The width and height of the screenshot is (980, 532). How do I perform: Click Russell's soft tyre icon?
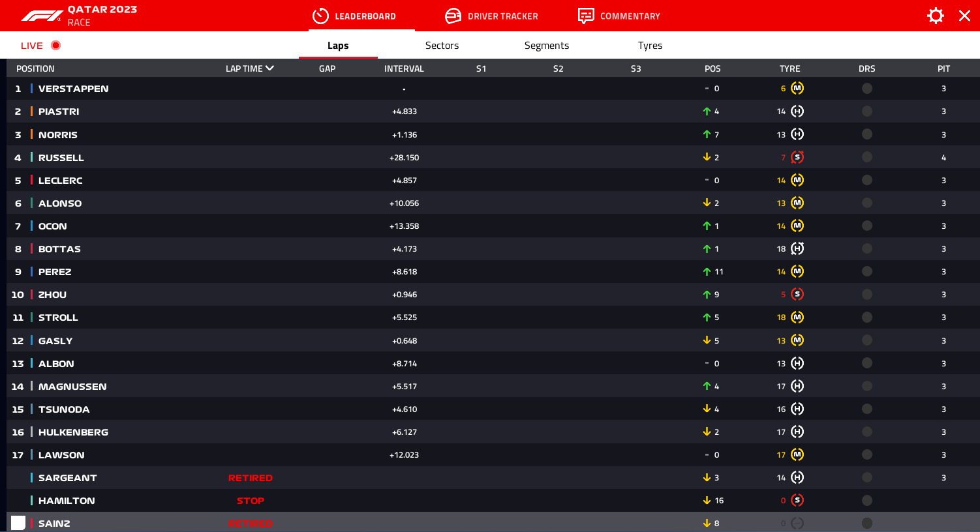(797, 157)
